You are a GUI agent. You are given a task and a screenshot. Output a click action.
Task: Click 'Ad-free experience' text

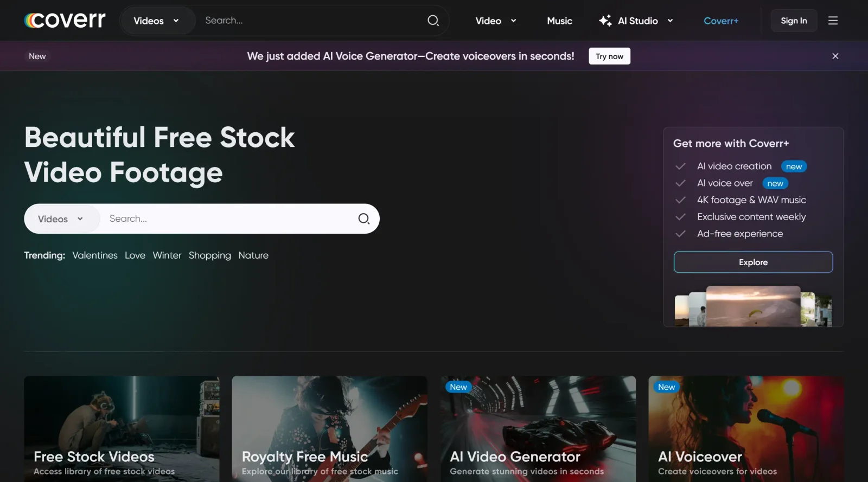[740, 234]
